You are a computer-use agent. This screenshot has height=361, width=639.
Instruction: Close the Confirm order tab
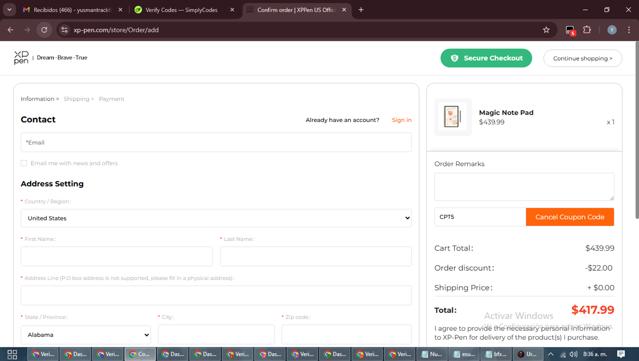344,10
